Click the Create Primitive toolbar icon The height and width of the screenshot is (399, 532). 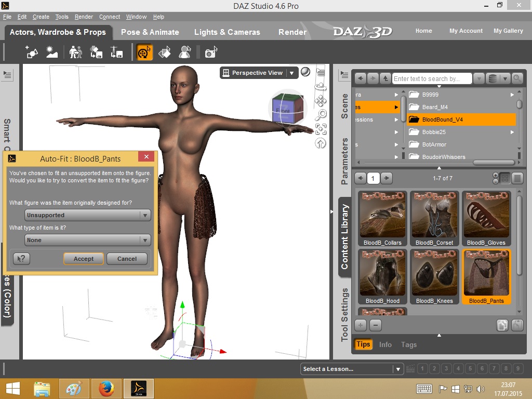click(x=32, y=52)
